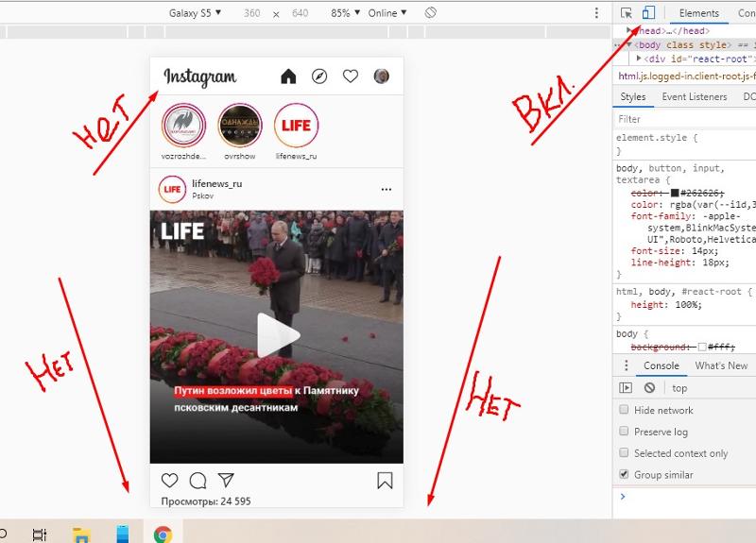Open the post options three-dot menu
Viewport: 756px width, 543px height.
[x=387, y=190]
